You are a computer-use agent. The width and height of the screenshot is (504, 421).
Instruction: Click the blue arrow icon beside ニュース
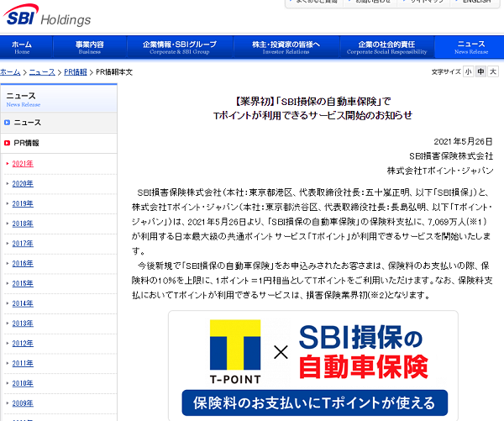coord(7,123)
